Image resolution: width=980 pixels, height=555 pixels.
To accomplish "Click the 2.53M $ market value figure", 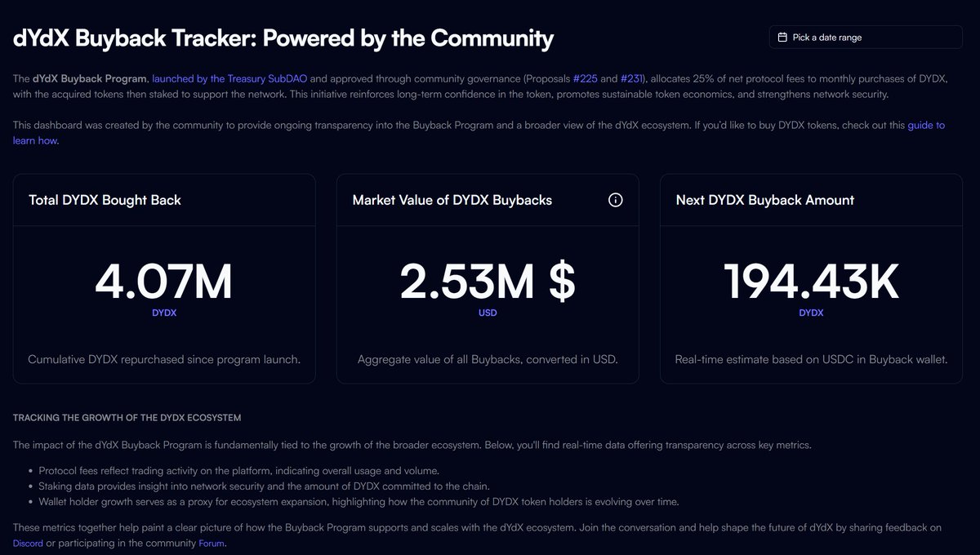I will coord(488,282).
